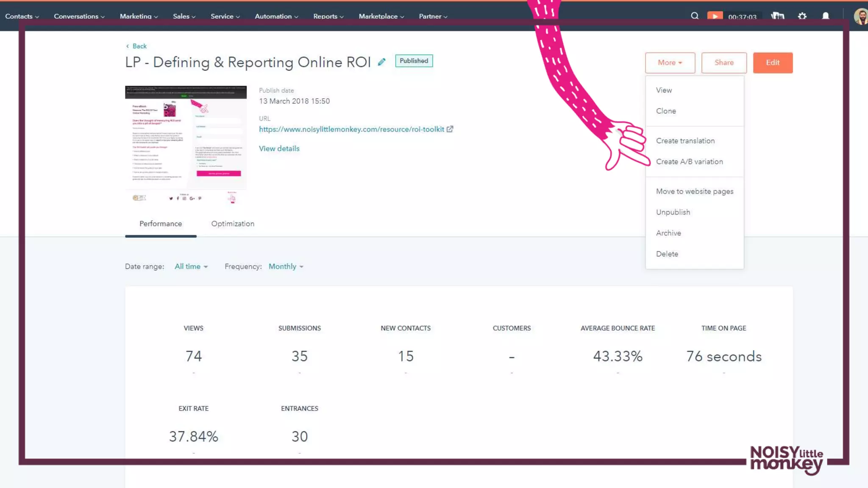
Task: Expand the Monthly frequency dropdown
Action: [x=286, y=266]
